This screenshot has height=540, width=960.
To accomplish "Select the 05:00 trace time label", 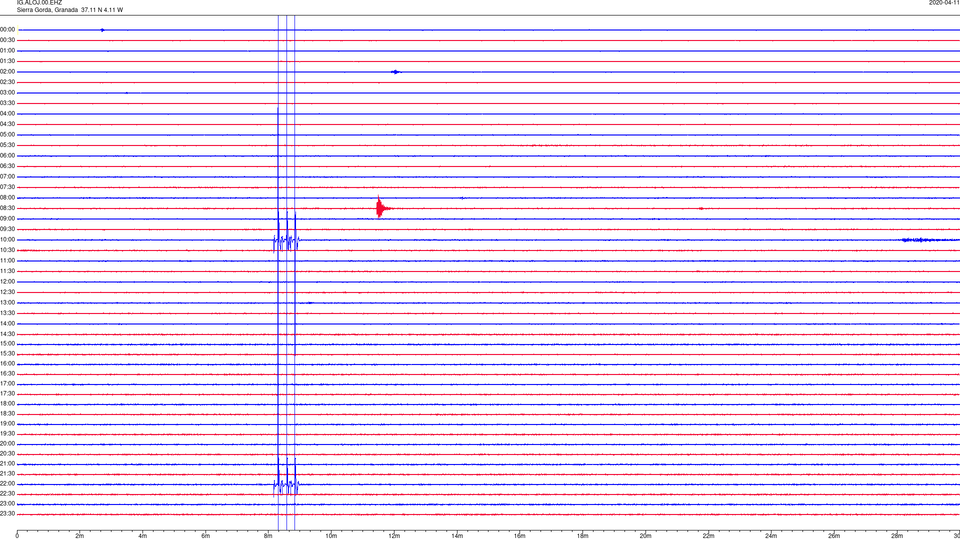I will [7, 135].
